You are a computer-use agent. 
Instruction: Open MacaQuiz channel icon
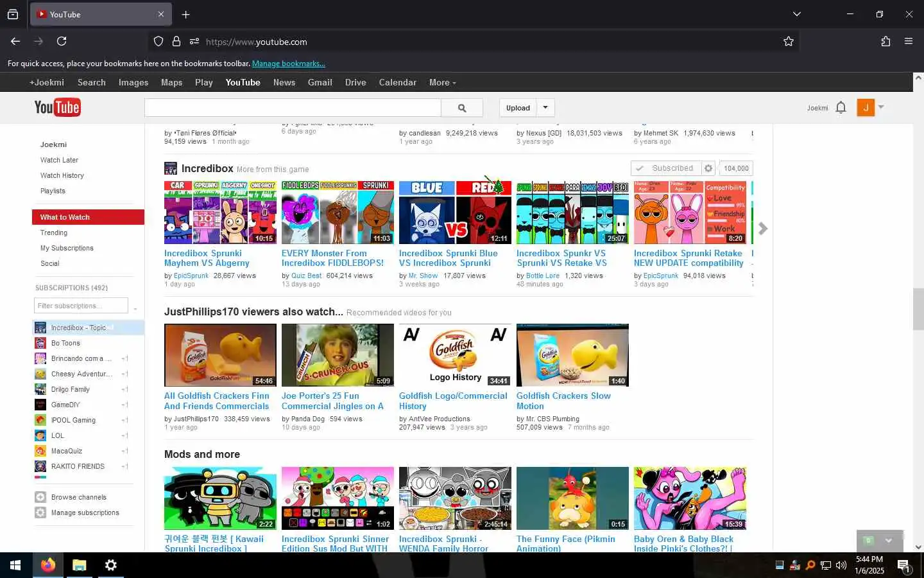(40, 451)
